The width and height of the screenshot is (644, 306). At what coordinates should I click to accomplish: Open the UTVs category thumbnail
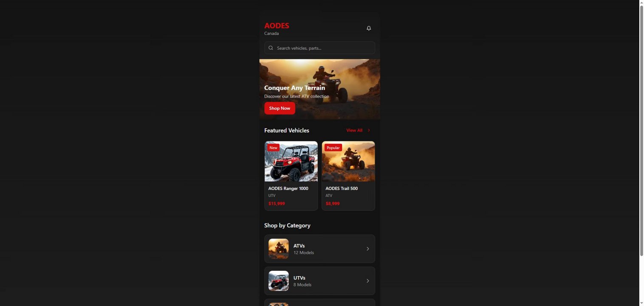279,281
